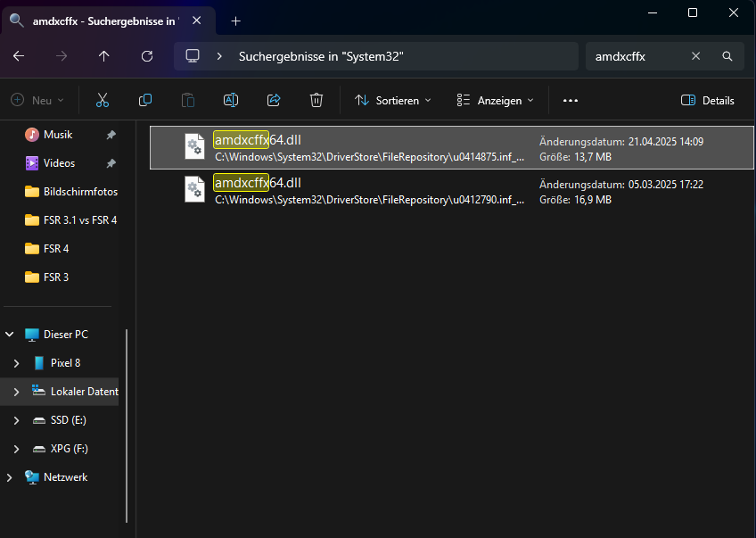This screenshot has height=538, width=756.
Task: Click the Suchergebnisse in "System32" breadcrumb
Action: [321, 56]
